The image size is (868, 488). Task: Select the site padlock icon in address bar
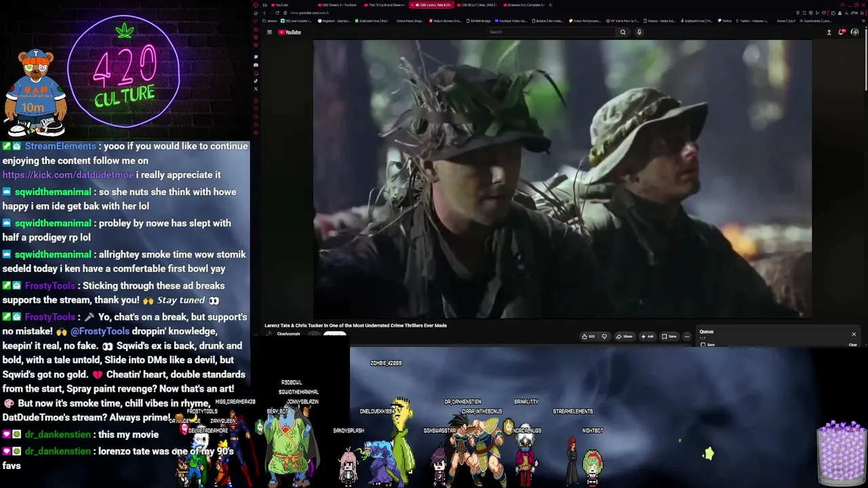(x=285, y=13)
